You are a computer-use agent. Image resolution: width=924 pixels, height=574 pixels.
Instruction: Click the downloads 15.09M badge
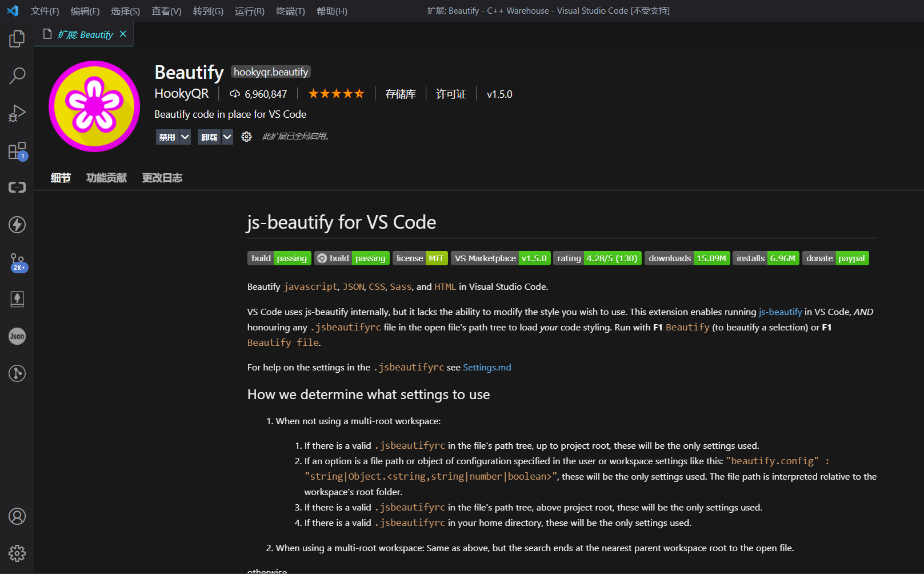pos(687,258)
